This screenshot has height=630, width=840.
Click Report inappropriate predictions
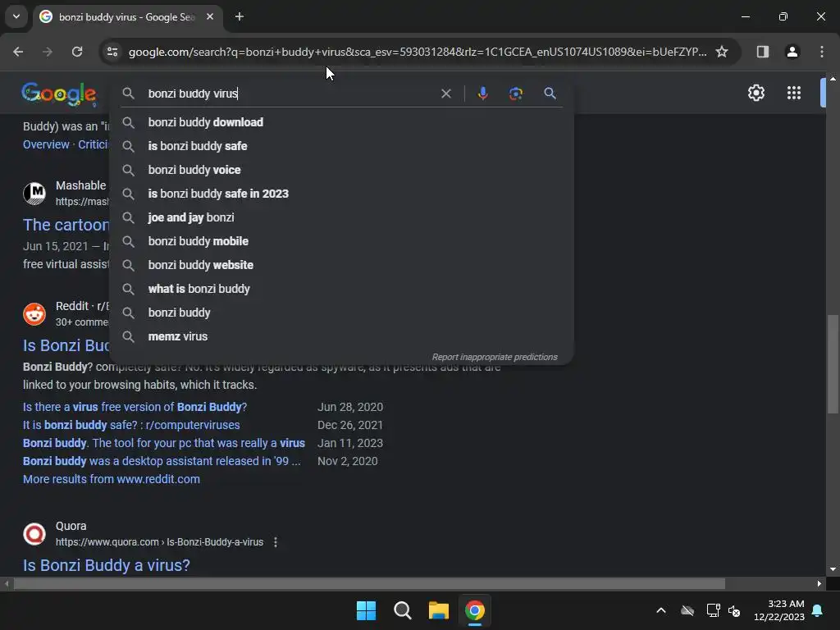tap(495, 357)
